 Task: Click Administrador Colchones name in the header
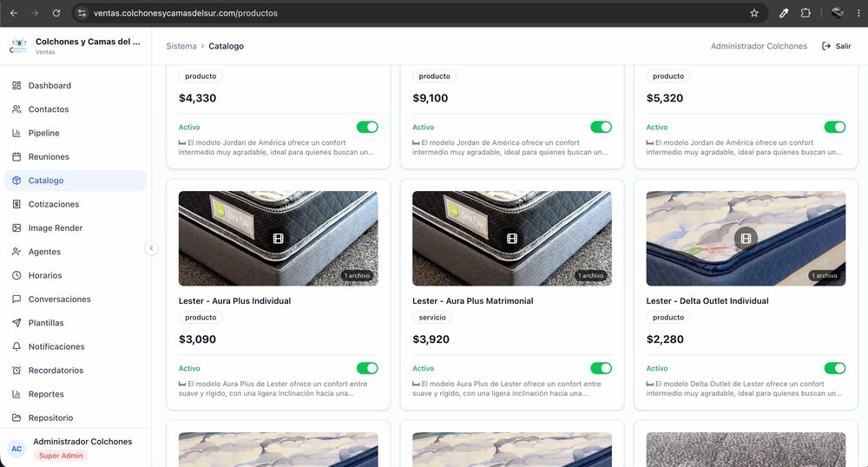tap(759, 46)
